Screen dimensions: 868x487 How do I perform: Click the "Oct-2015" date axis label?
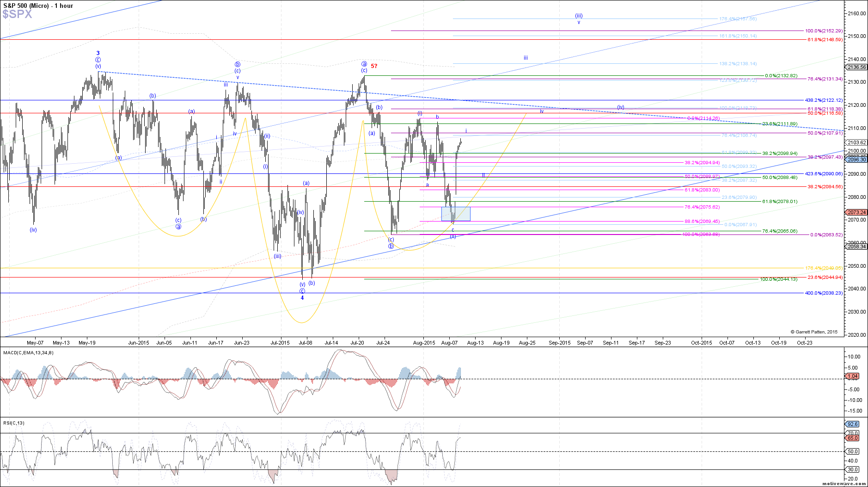pos(702,343)
